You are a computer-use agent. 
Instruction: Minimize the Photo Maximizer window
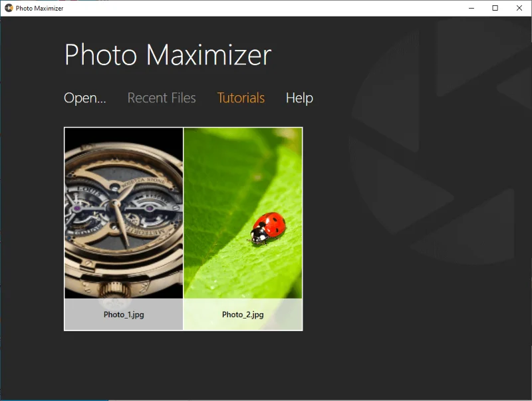tap(471, 8)
